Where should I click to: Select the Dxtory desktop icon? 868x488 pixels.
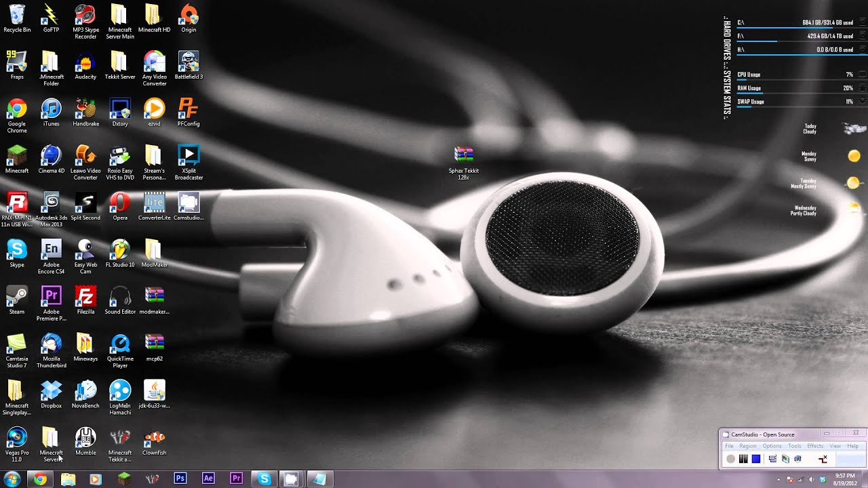pyautogui.click(x=120, y=113)
